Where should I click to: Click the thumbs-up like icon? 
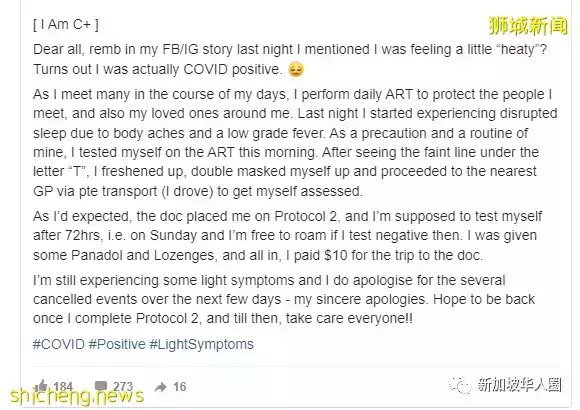[x=41, y=386]
